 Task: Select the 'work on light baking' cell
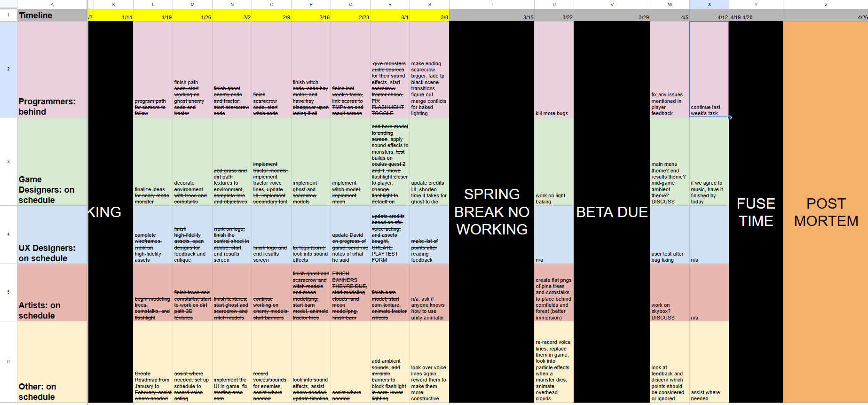(x=554, y=162)
